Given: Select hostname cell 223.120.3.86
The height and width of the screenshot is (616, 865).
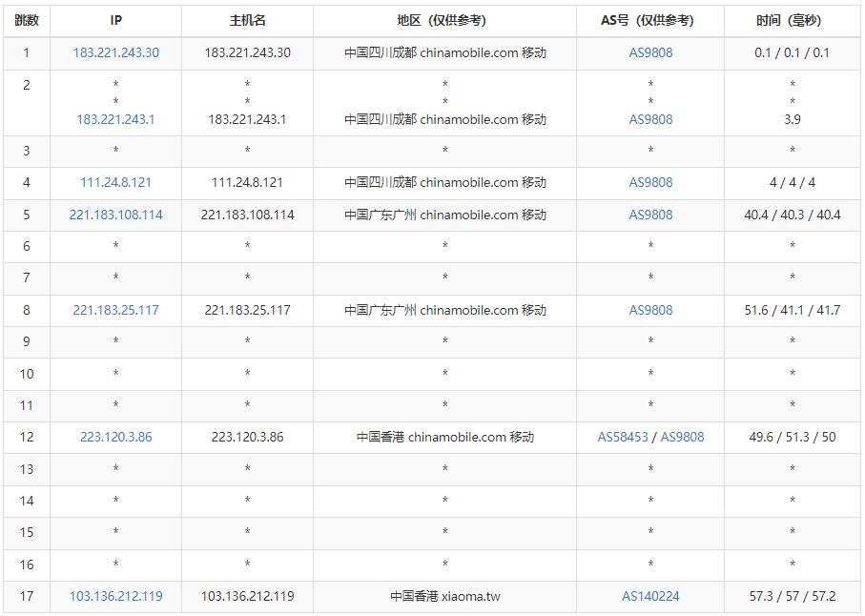Looking at the screenshot, I should [247, 438].
